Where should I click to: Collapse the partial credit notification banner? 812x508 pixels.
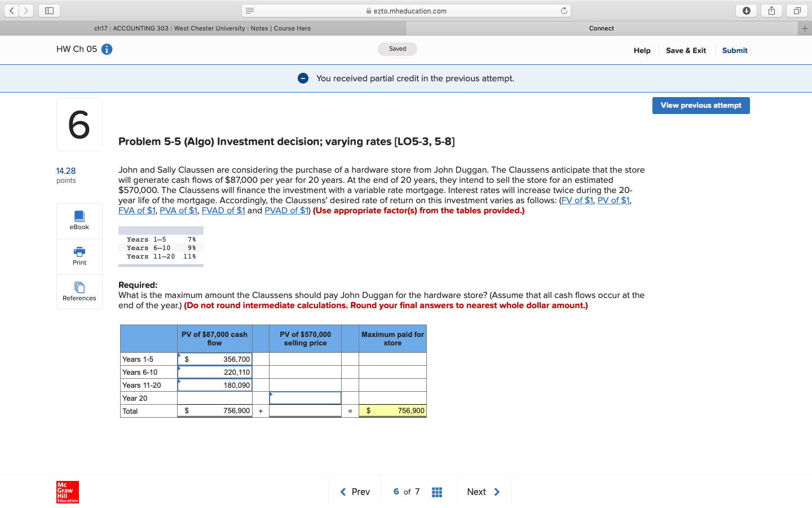303,78
